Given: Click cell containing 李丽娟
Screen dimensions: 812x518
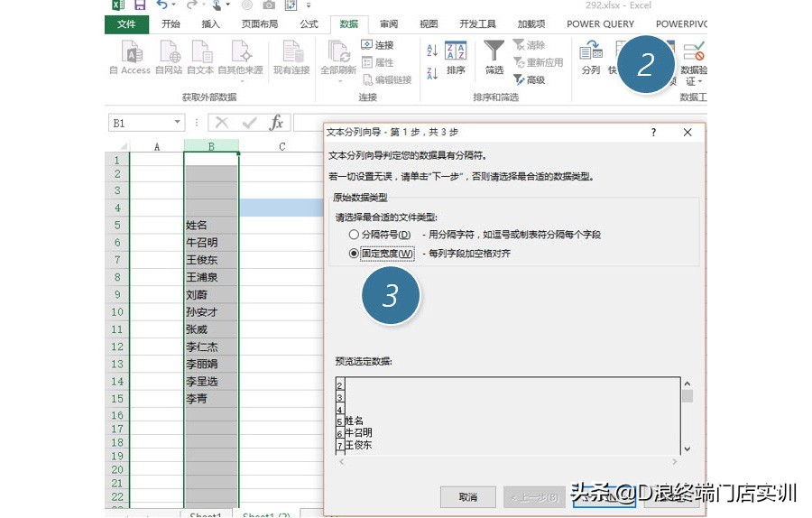Looking at the screenshot, I should pos(211,365).
